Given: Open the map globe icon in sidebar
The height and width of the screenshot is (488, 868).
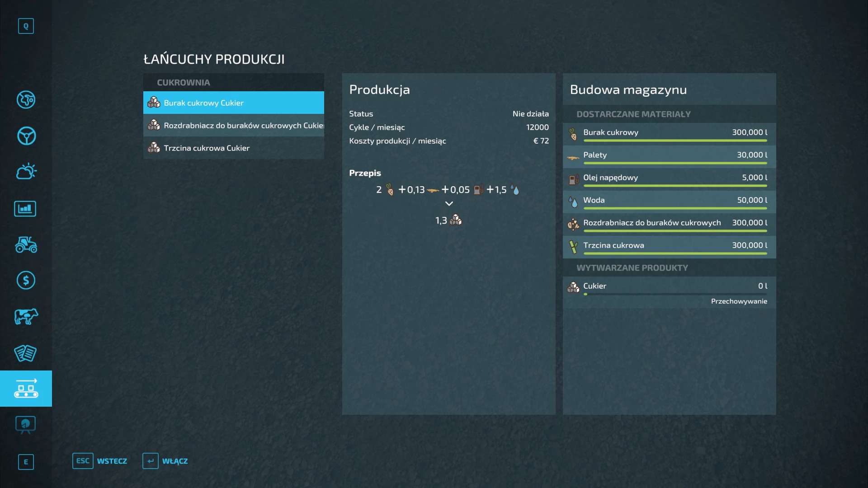Looking at the screenshot, I should click(x=26, y=100).
